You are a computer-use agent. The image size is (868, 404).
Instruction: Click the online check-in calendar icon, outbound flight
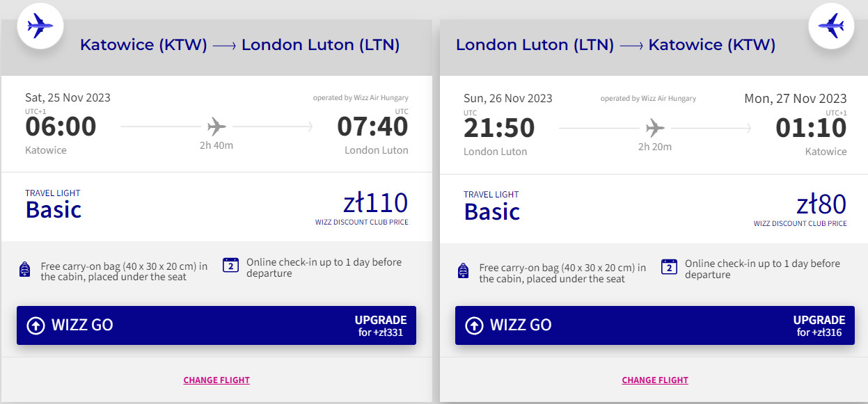[230, 266]
